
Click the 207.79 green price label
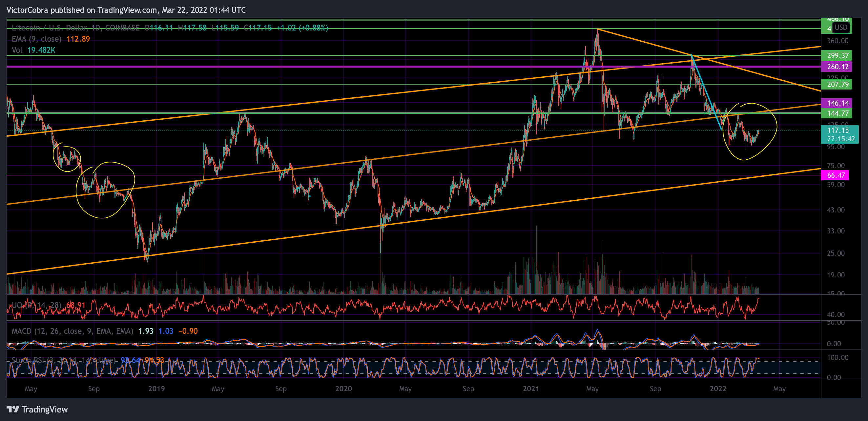(837, 84)
